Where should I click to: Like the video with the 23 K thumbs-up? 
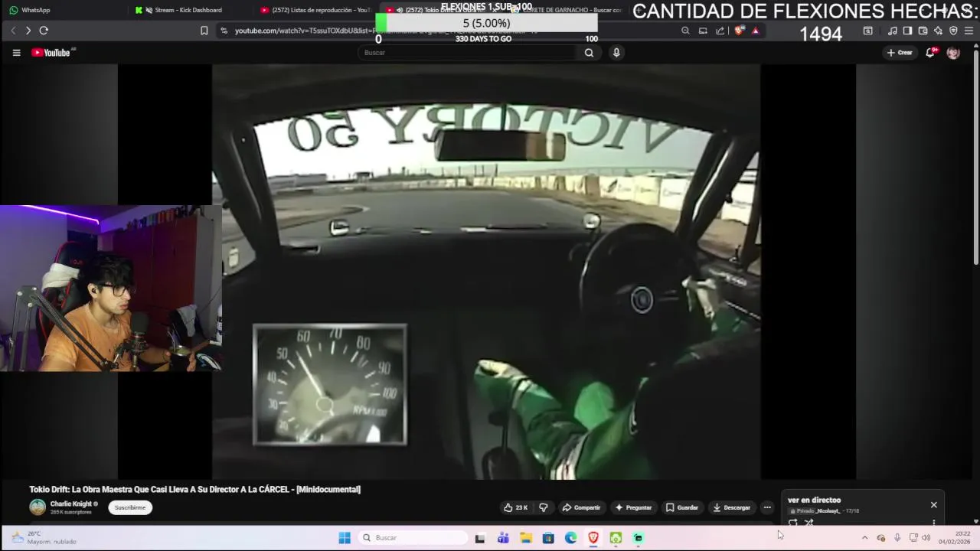click(516, 507)
